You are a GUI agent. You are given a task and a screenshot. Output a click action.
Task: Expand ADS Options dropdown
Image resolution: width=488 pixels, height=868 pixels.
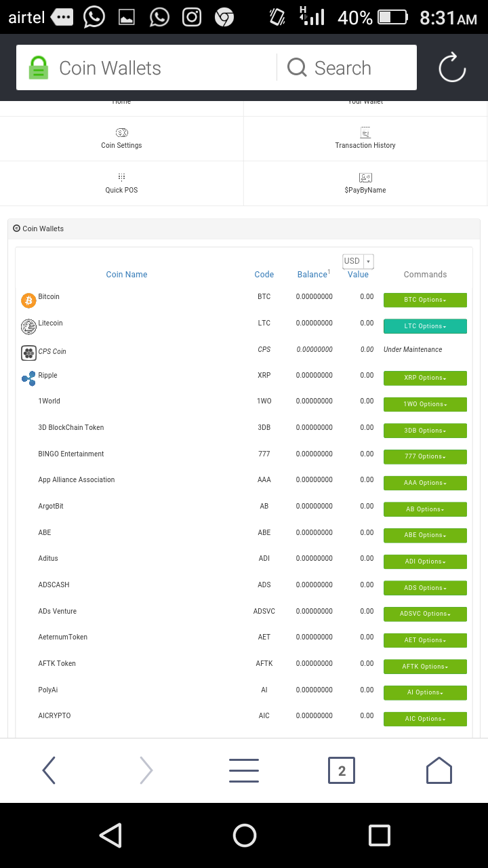click(425, 588)
